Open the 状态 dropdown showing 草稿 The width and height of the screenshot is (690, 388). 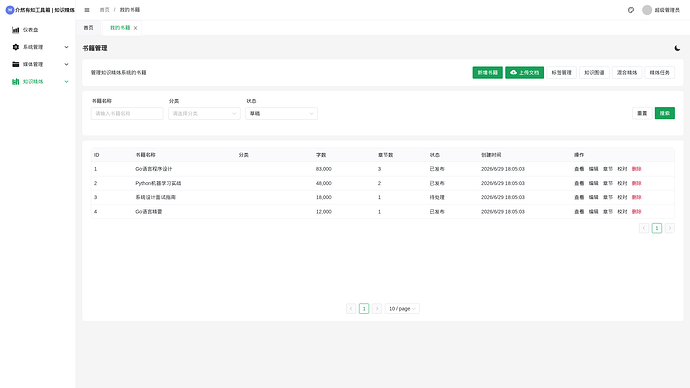(x=281, y=113)
